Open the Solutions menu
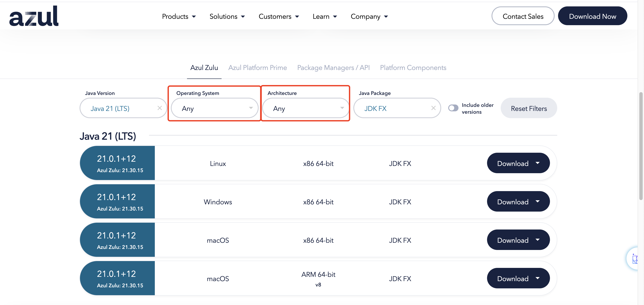 click(227, 16)
